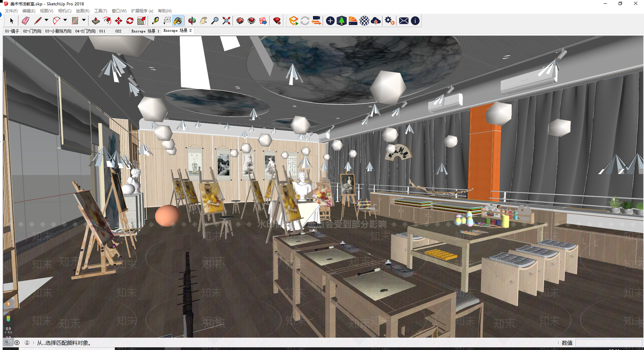Open the 帮助(H) menu

tap(165, 11)
